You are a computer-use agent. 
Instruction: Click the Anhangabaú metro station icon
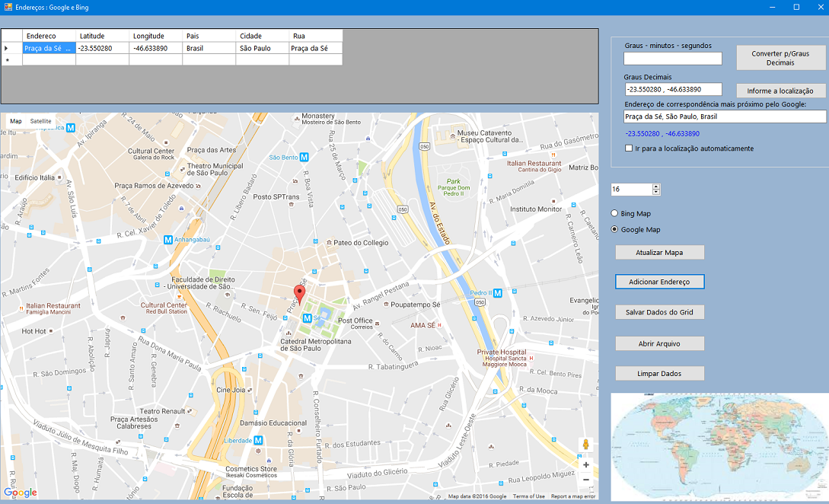coord(168,240)
